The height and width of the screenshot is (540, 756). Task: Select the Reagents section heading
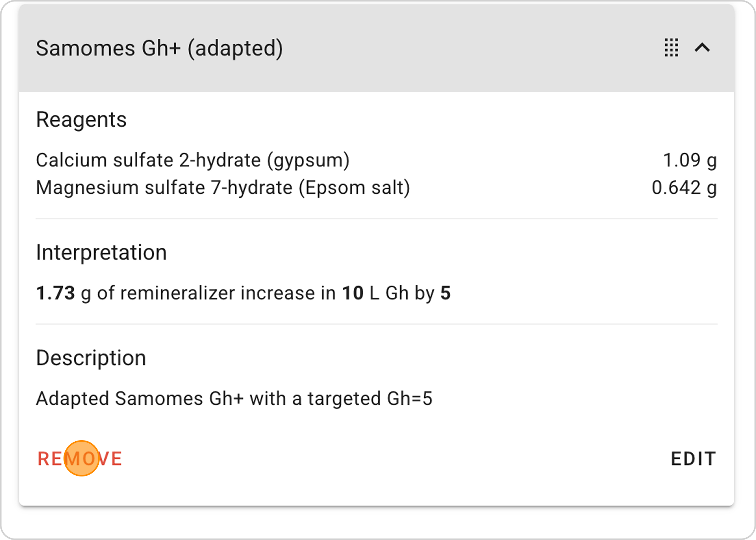pyautogui.click(x=81, y=119)
